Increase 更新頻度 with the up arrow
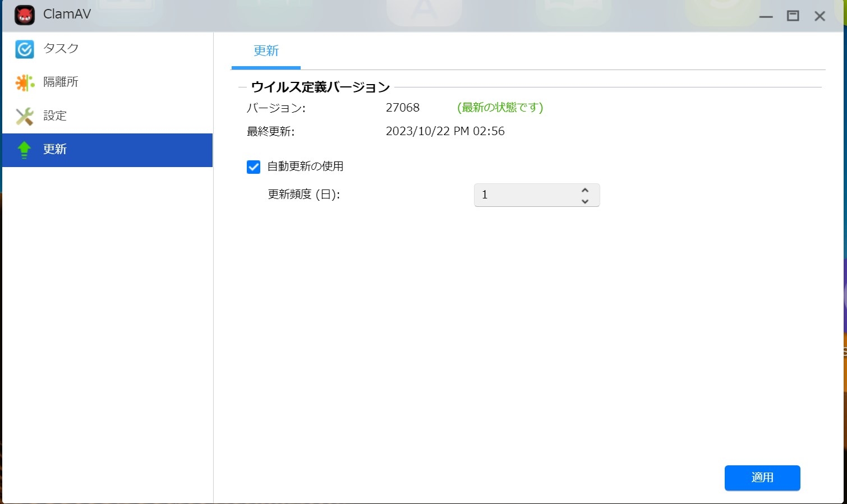The width and height of the screenshot is (847, 504). click(585, 190)
